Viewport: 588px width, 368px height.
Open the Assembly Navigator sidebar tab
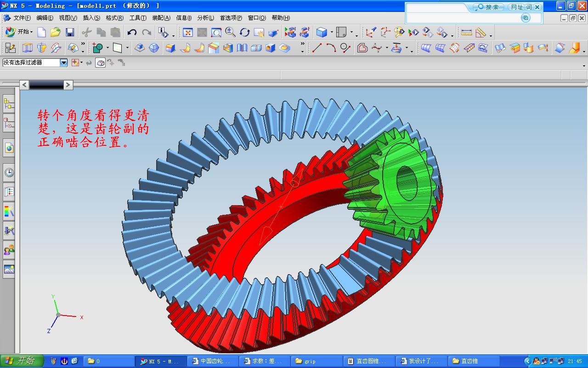pos(9,104)
